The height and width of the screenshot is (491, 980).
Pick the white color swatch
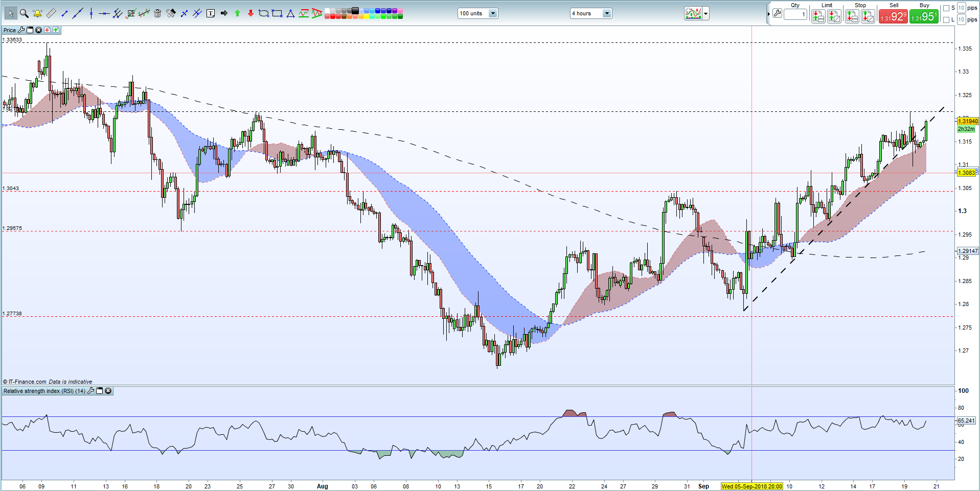point(327,10)
